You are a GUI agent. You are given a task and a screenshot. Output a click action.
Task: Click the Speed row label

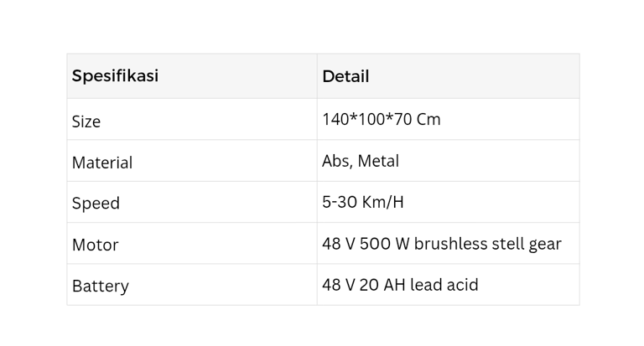(x=96, y=204)
